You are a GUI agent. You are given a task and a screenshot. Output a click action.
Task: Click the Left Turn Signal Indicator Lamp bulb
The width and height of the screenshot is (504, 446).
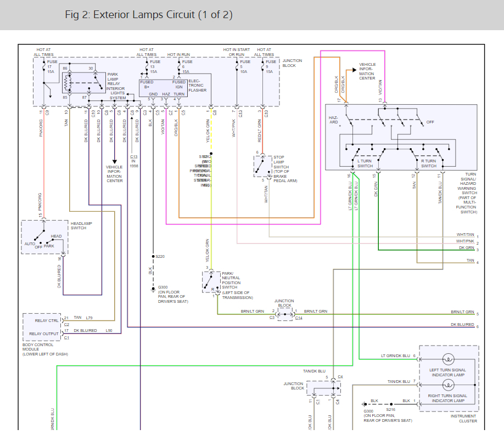[448, 359]
